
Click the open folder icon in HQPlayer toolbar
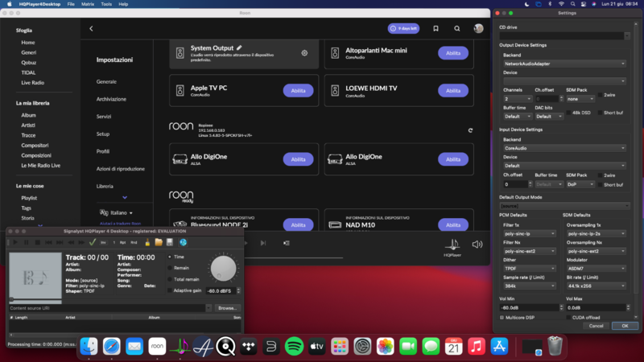point(159,242)
